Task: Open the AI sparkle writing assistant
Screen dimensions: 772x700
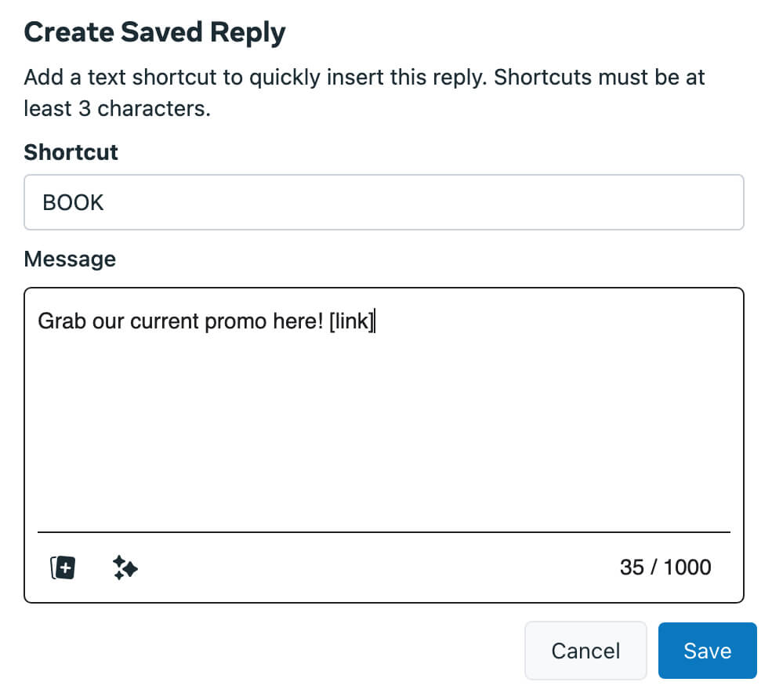Action: pos(125,568)
